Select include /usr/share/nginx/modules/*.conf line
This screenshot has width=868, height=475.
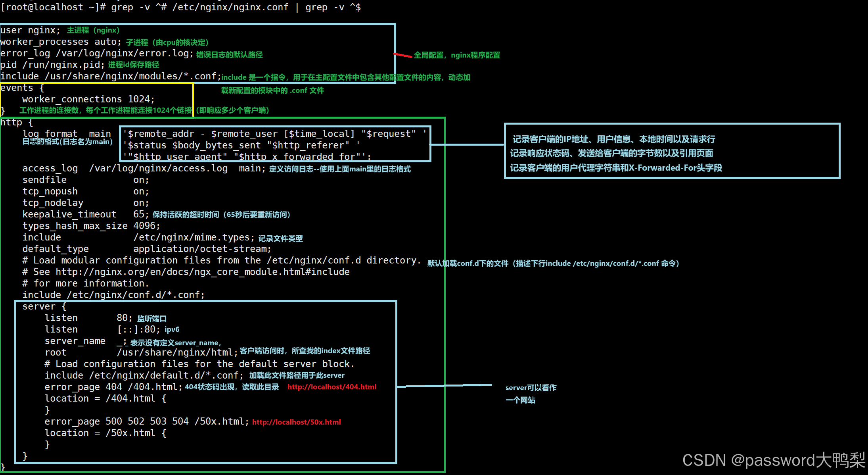click(111, 76)
